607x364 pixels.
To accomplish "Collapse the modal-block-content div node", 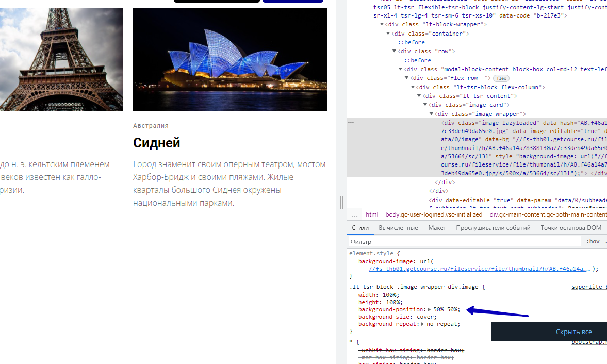I will [x=400, y=69].
